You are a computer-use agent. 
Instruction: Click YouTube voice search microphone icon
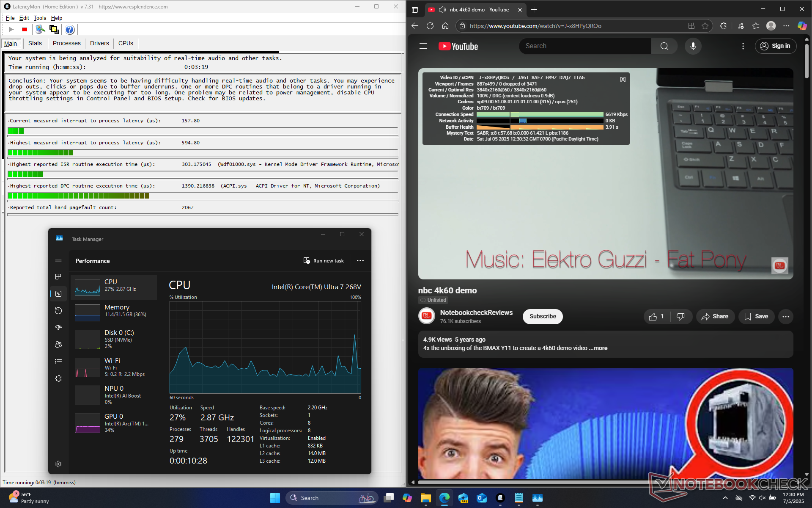coord(693,46)
